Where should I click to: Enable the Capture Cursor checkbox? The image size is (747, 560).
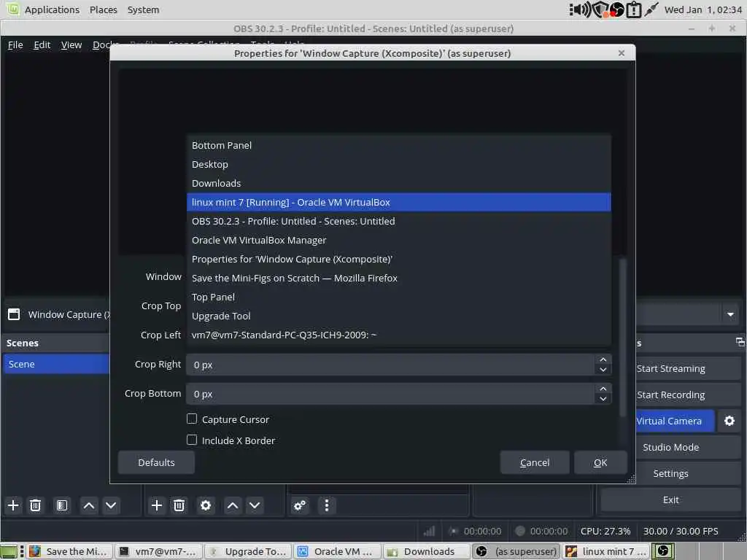tap(192, 419)
